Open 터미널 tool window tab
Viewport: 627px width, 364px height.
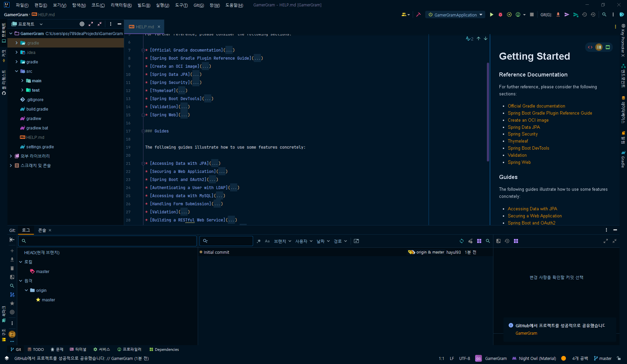coord(78,350)
